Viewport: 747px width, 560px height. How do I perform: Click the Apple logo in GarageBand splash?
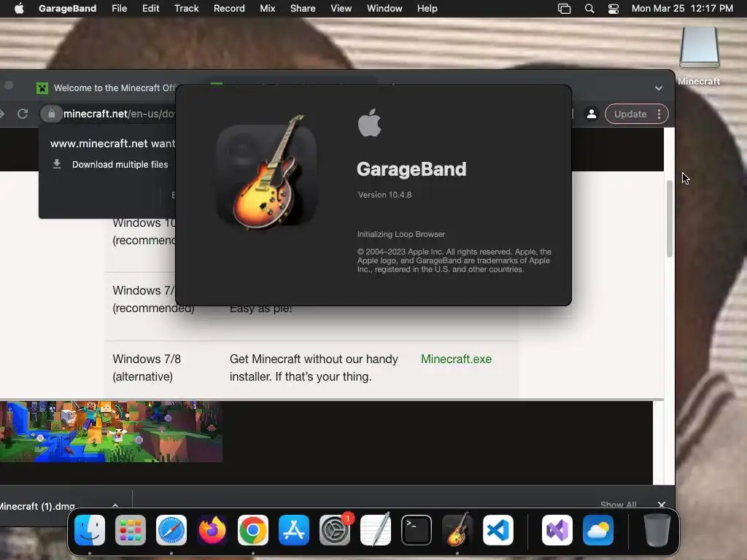(x=369, y=122)
